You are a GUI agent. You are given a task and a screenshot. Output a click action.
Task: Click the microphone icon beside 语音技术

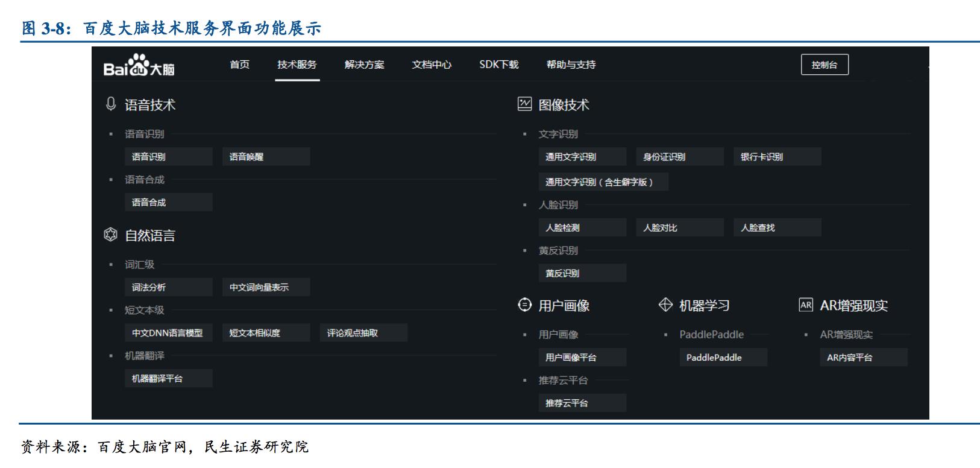(110, 104)
